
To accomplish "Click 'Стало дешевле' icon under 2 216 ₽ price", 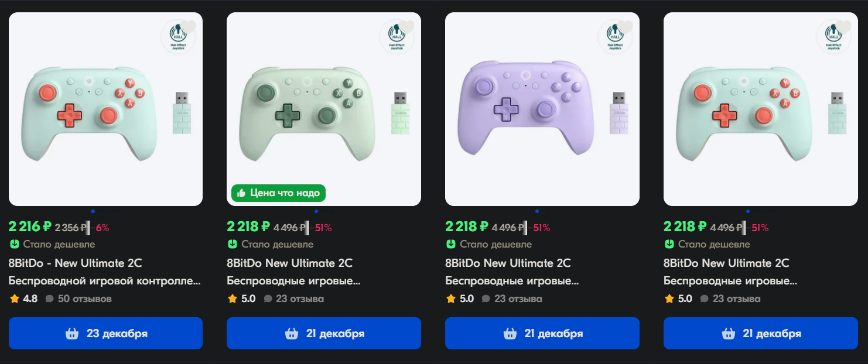I will 14,244.
